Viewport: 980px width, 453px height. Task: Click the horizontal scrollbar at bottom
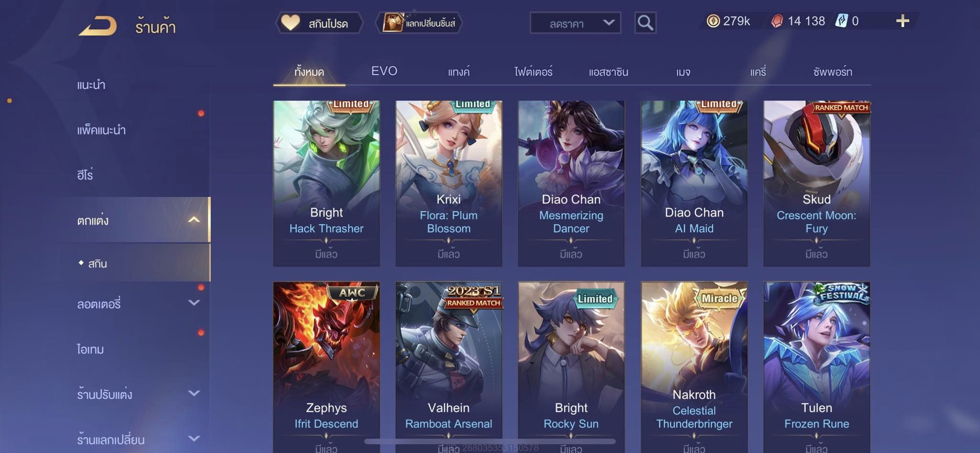(490, 441)
